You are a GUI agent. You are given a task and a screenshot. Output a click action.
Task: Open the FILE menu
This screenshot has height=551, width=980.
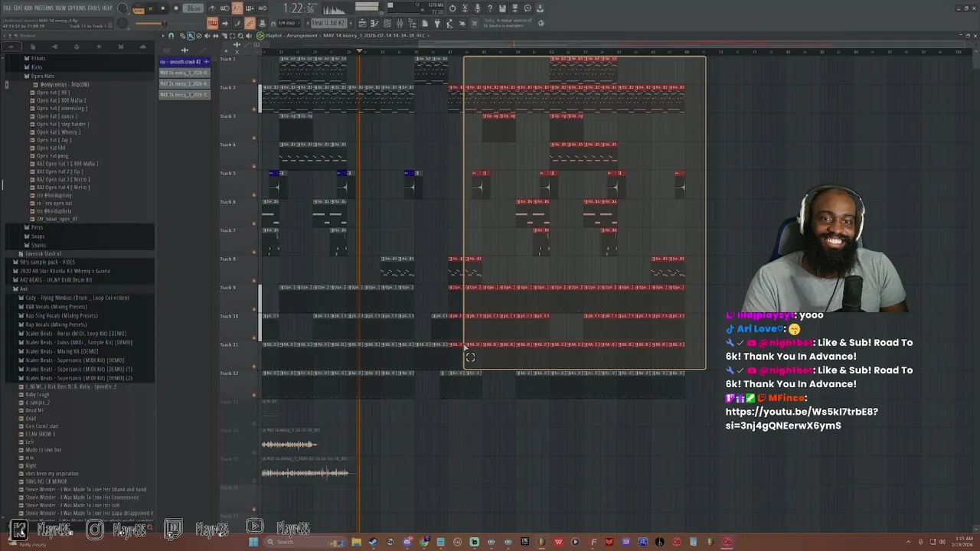7,8
